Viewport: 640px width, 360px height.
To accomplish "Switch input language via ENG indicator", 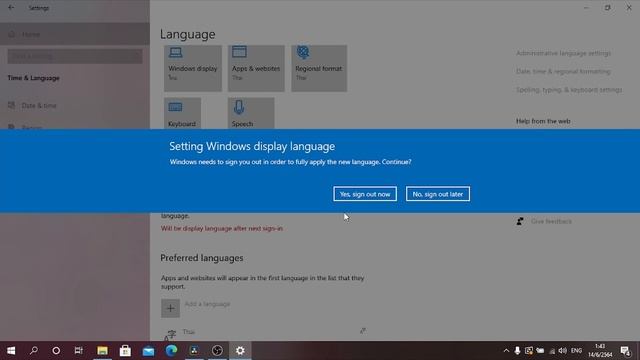I will pos(576,351).
